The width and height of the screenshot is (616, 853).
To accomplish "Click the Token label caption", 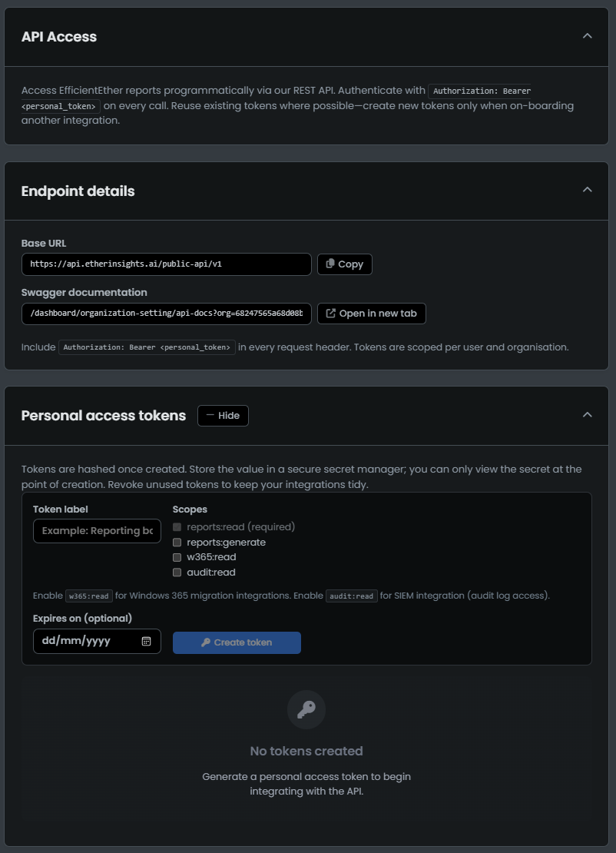I will 61,509.
